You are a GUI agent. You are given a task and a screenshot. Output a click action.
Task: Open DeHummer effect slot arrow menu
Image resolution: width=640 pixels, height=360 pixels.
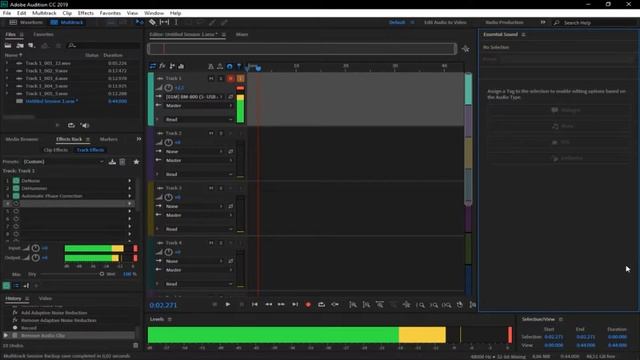click(130, 188)
